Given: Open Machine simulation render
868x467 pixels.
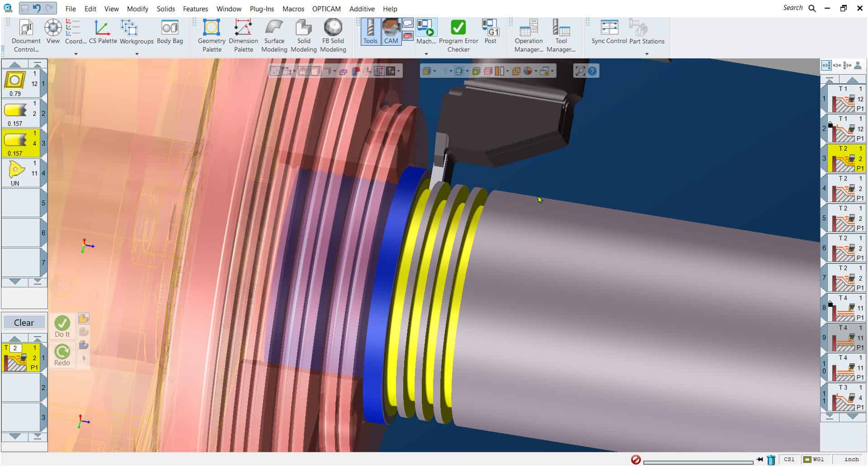Looking at the screenshot, I should coord(426,32).
